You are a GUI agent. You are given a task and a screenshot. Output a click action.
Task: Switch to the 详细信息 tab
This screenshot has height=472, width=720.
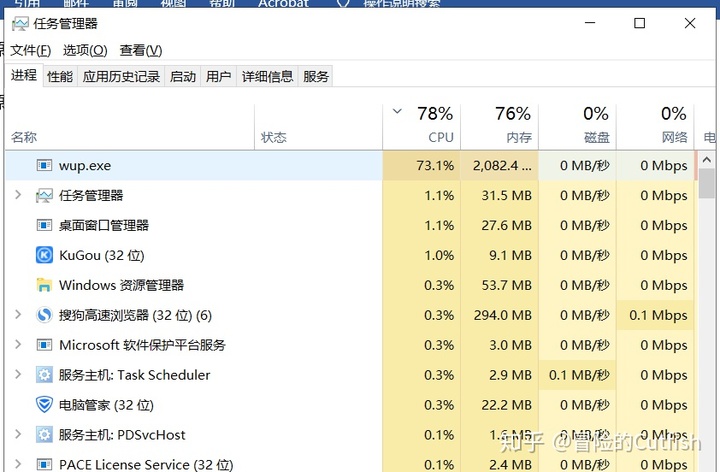click(267, 76)
